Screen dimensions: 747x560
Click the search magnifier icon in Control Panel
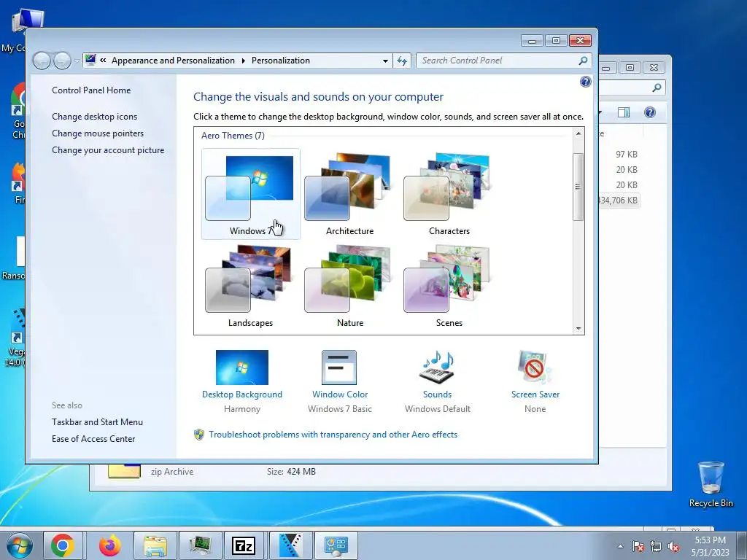pos(583,61)
